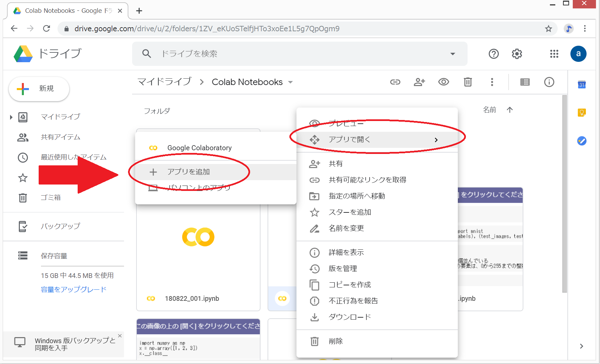600x364 pixels.
Task: Click the ドライブを検索 search field
Action: pyautogui.click(x=296, y=54)
